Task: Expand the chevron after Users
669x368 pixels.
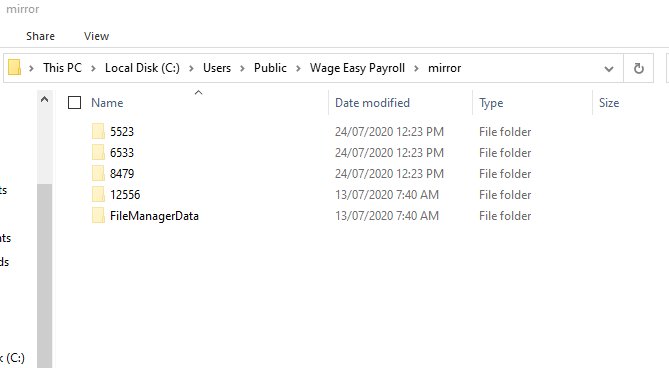Action: point(242,68)
